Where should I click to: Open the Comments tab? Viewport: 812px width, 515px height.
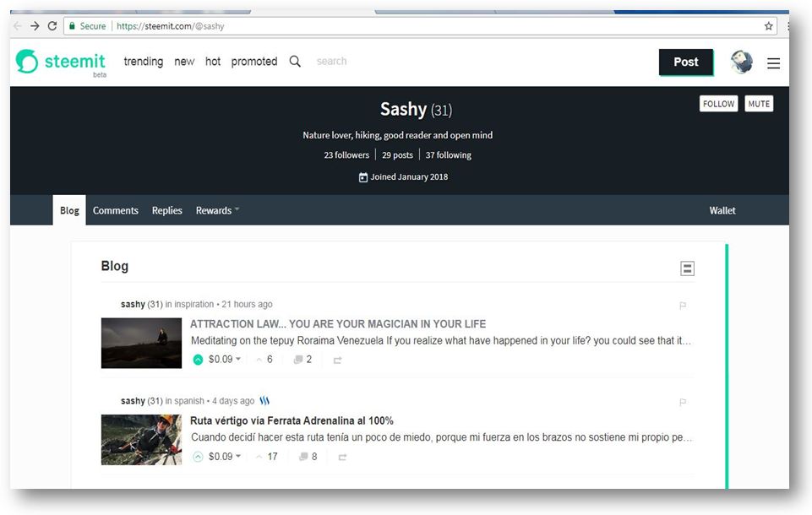[x=116, y=210]
